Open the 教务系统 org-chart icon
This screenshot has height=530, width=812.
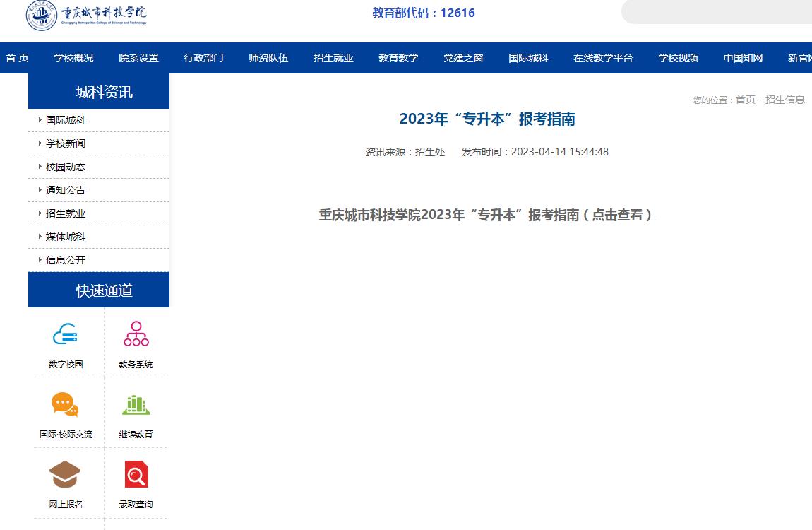tap(136, 334)
